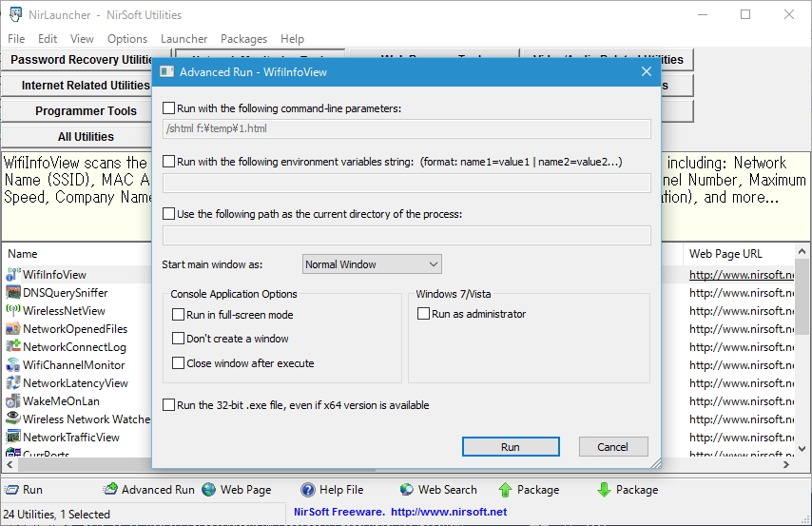Viewport: 812px width, 526px height.
Task: Click the environment variables text field
Action: coord(407,183)
